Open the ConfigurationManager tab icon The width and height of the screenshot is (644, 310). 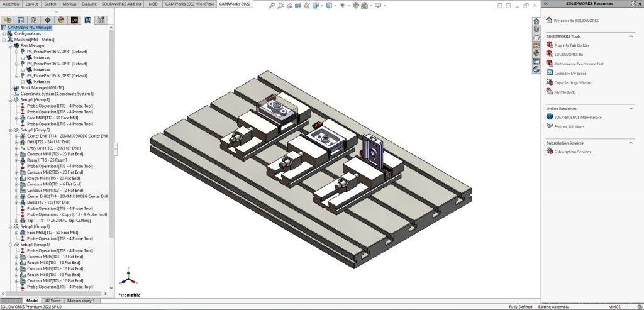pyautogui.click(x=34, y=19)
